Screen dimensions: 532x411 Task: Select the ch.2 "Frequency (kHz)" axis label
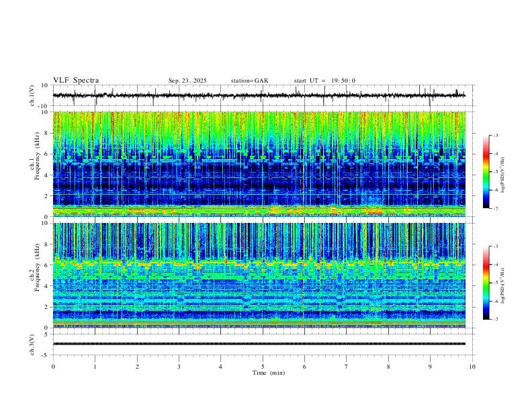pos(37,267)
